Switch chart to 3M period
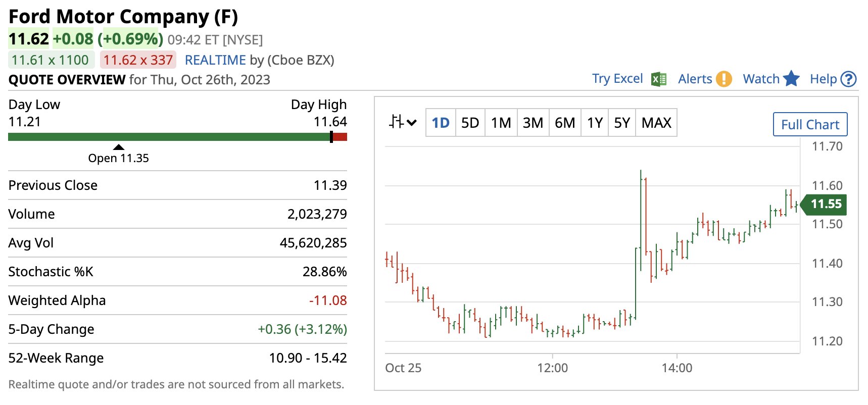This screenshot has height=405, width=868. point(533,123)
